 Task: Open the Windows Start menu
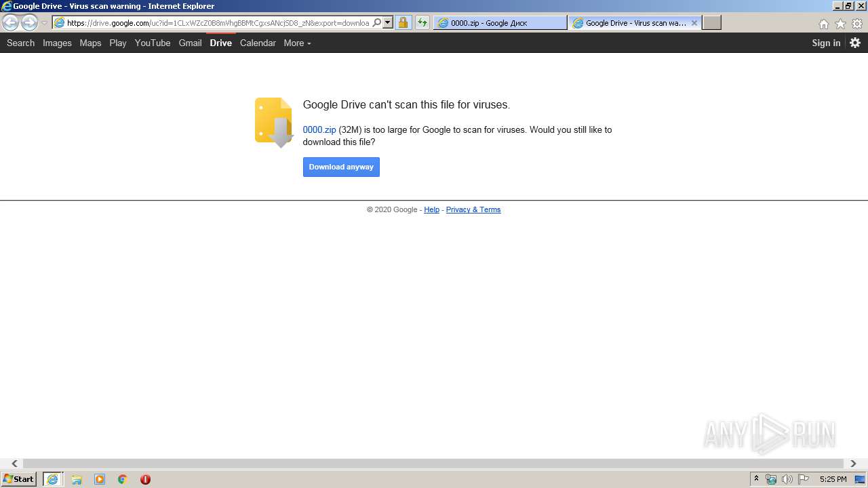(18, 479)
